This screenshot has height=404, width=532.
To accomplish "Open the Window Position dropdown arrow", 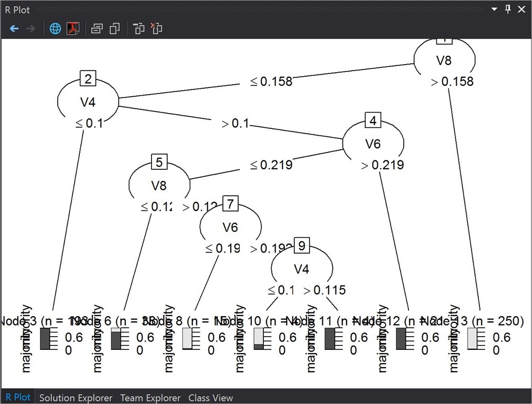I will click(x=494, y=9).
